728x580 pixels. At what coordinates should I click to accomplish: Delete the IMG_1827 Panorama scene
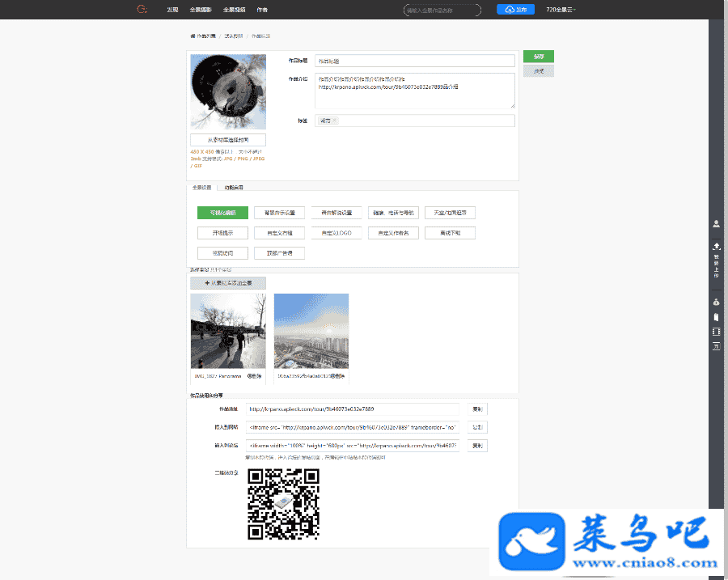point(253,376)
